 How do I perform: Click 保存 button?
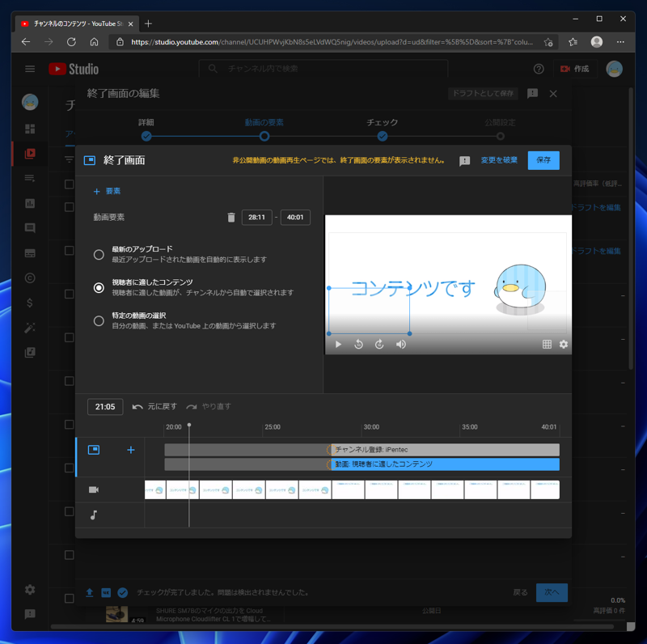click(x=543, y=160)
